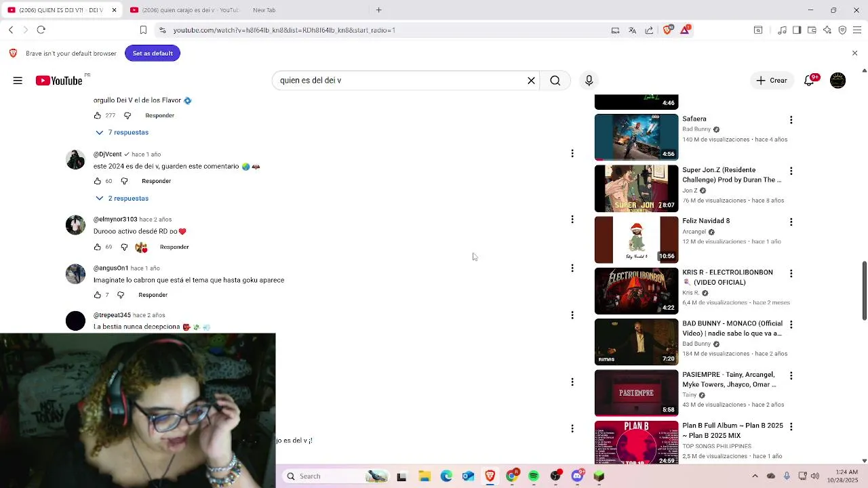The width and height of the screenshot is (868, 488).
Task: Open Brave Shields lion icon
Action: click(x=668, y=30)
